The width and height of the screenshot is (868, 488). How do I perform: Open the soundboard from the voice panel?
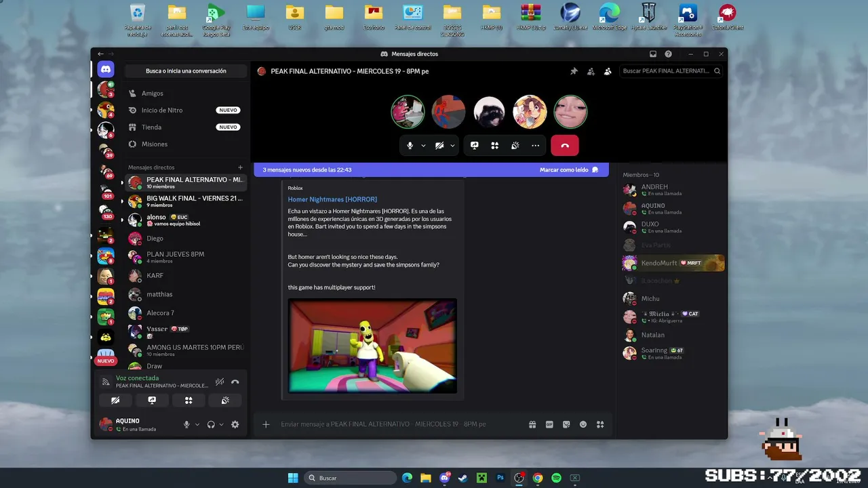[x=225, y=401]
